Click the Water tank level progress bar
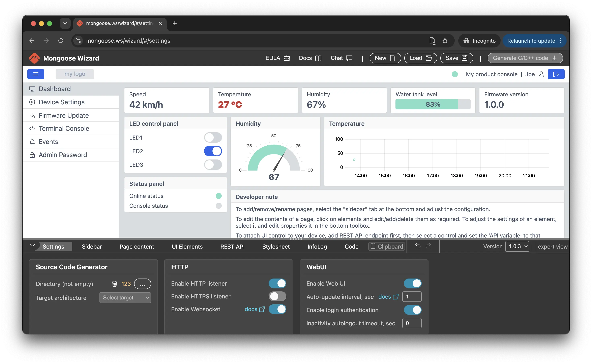The width and height of the screenshot is (592, 364). [x=433, y=104]
